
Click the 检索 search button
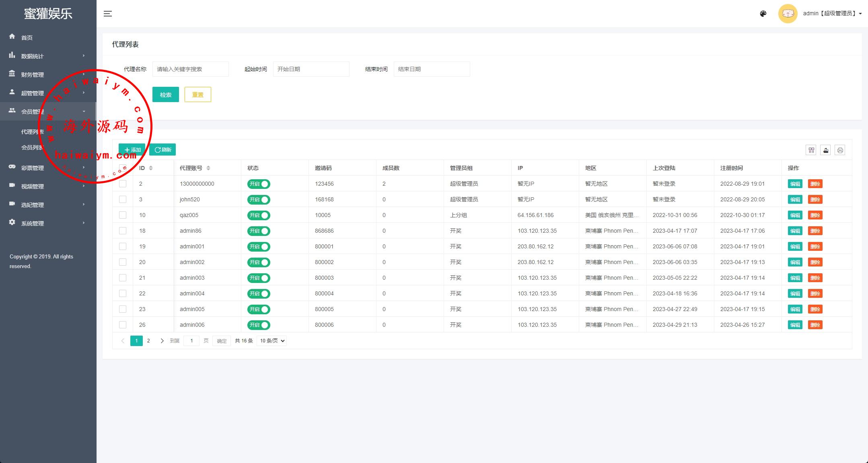(166, 95)
